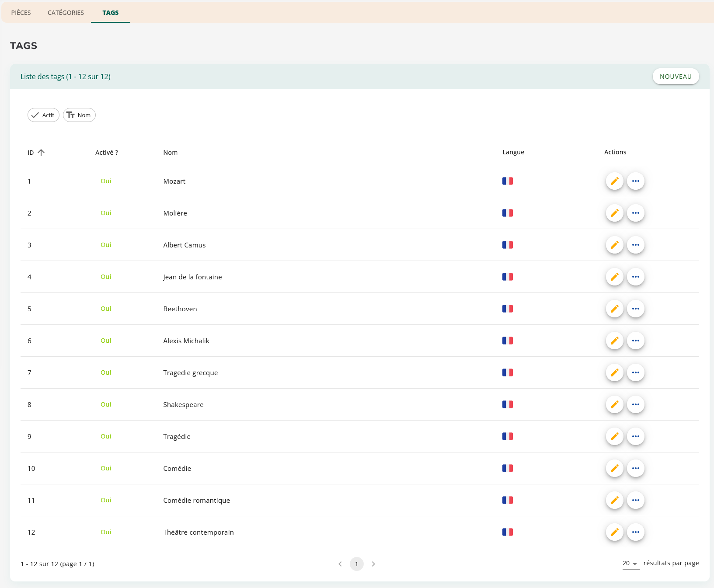Click French flag in Comédie row

point(507,468)
